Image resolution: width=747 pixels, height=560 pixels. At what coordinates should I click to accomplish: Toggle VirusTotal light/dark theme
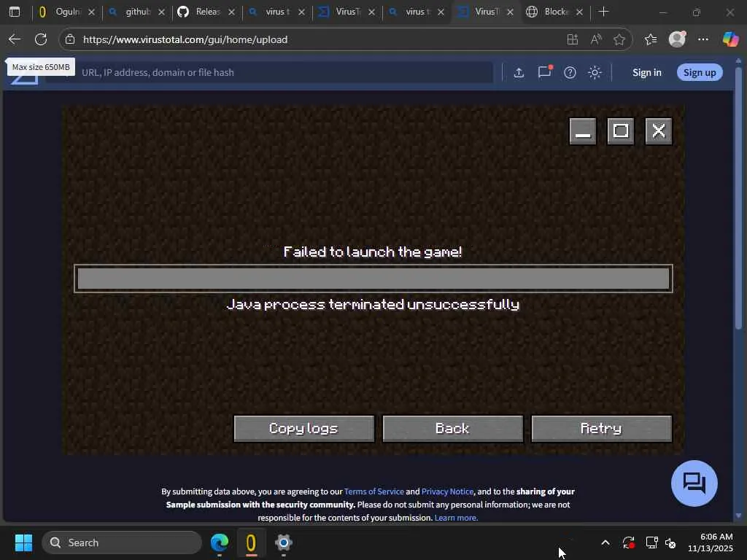pos(595,72)
